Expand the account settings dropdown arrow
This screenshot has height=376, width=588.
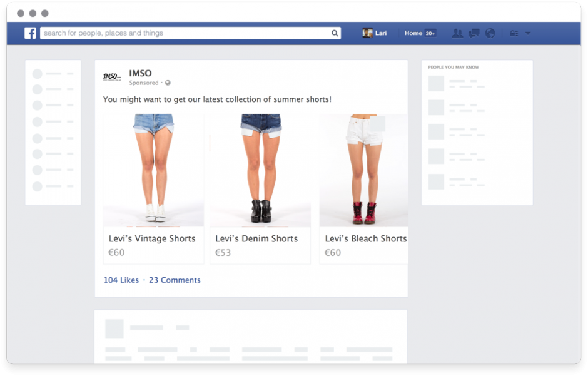[x=527, y=33]
